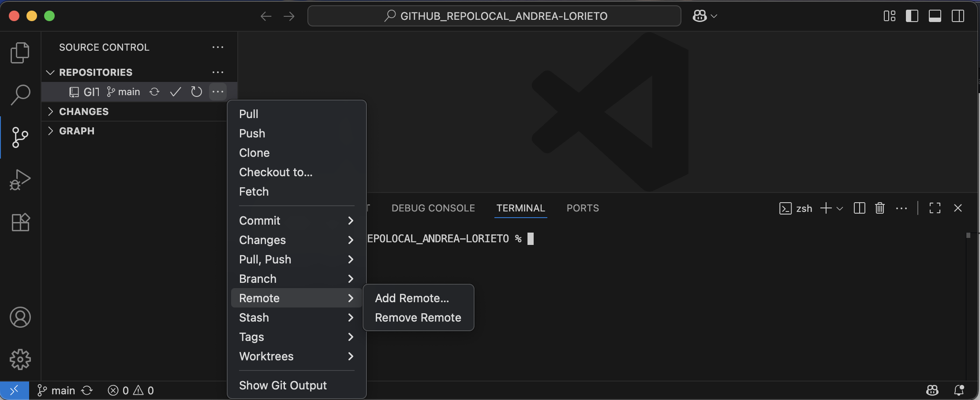Select Add Remote... from the submenu
980x400 pixels.
coord(411,298)
